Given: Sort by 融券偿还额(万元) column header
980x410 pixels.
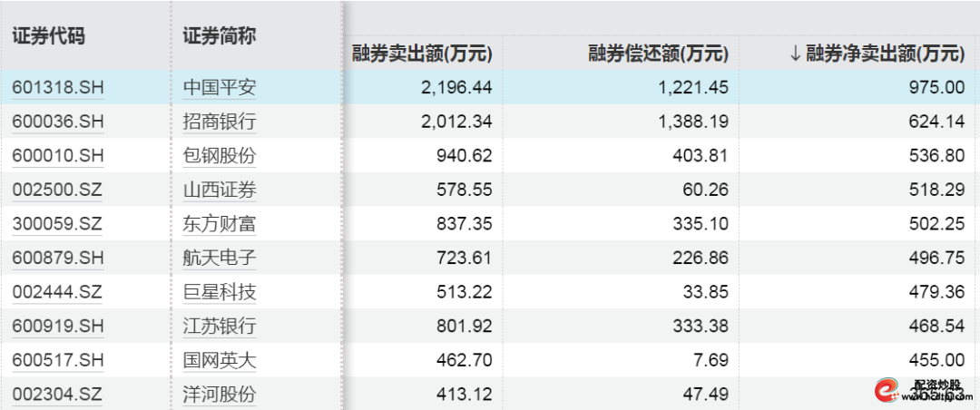Looking at the screenshot, I should [x=658, y=54].
